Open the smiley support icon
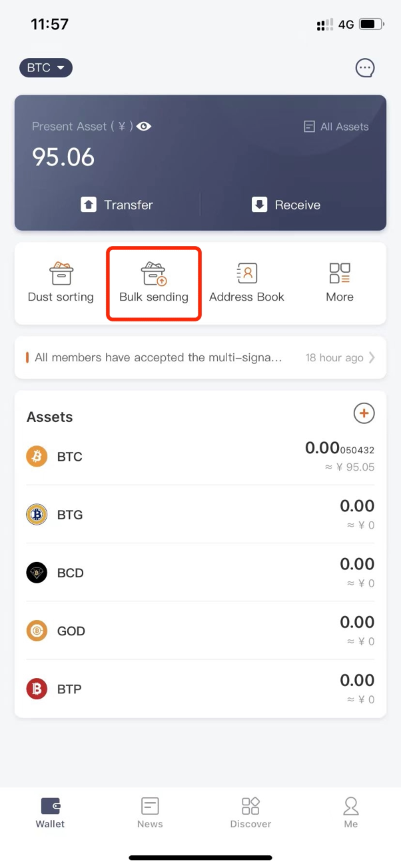The image size is (401, 868). (x=364, y=67)
